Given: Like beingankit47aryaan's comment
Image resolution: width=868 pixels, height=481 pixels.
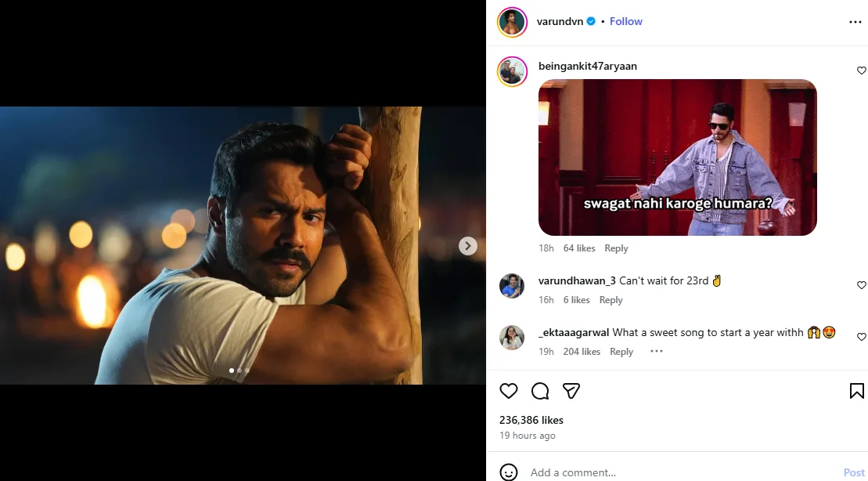Looking at the screenshot, I should (862, 71).
